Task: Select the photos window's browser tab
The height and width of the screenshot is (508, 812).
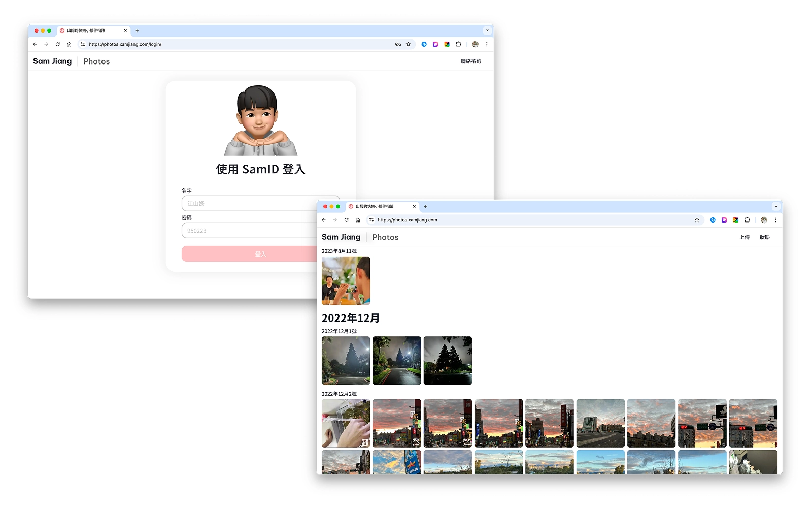Action: [x=383, y=206]
